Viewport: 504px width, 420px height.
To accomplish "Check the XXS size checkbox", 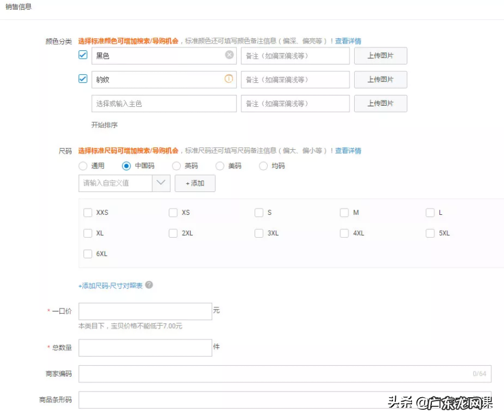I will click(x=88, y=213).
